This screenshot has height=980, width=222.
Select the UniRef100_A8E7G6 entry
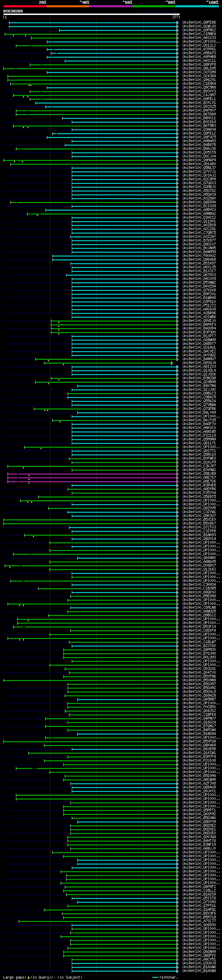pos(199,481)
